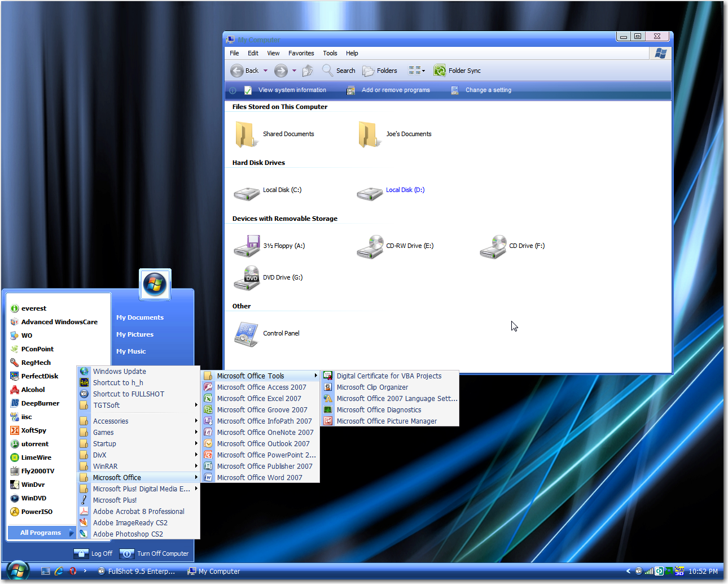Expand the TGTSoft program folder
This screenshot has width=728, height=584.
pos(138,406)
